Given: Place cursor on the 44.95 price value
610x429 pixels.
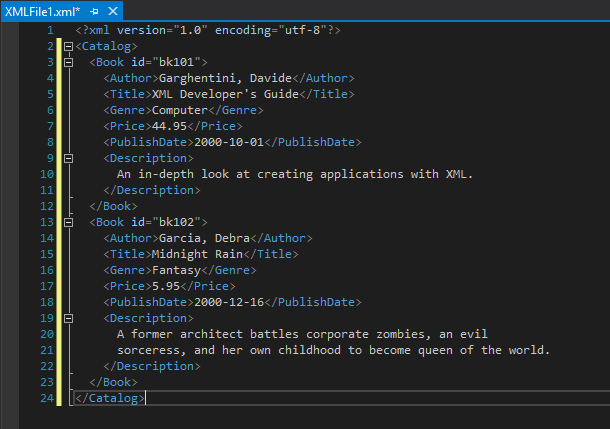Looking at the screenshot, I should point(172,126).
